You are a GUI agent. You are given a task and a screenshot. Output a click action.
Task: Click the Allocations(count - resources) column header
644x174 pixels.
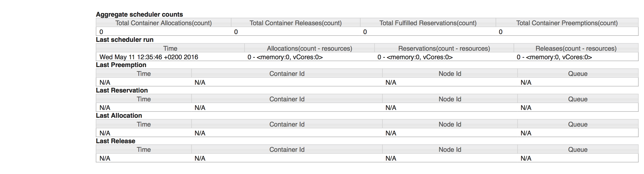click(309, 48)
